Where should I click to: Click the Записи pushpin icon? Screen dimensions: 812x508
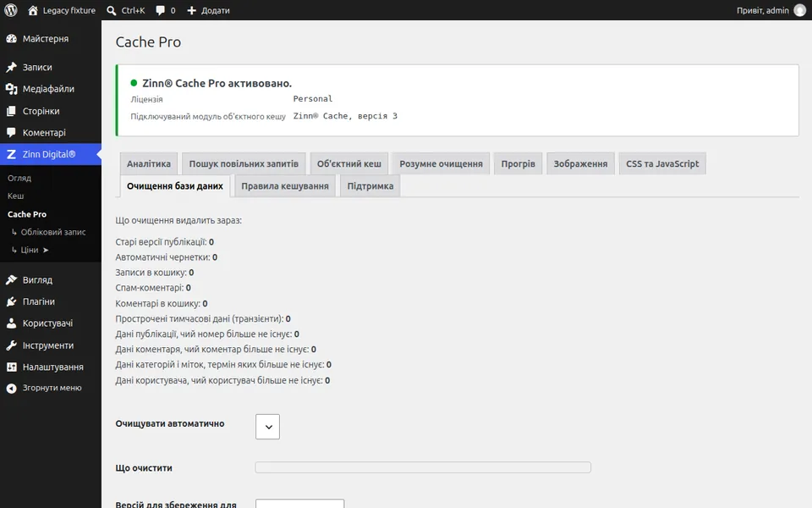[x=11, y=68]
